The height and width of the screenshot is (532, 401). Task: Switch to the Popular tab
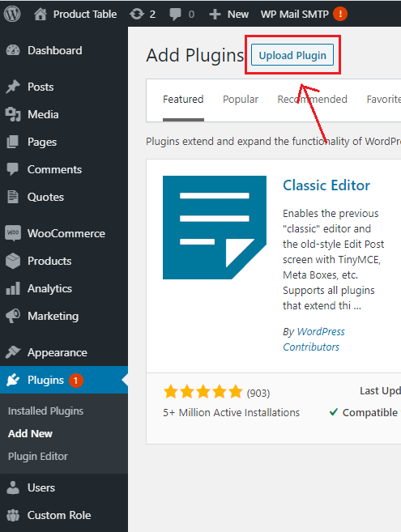[241, 100]
